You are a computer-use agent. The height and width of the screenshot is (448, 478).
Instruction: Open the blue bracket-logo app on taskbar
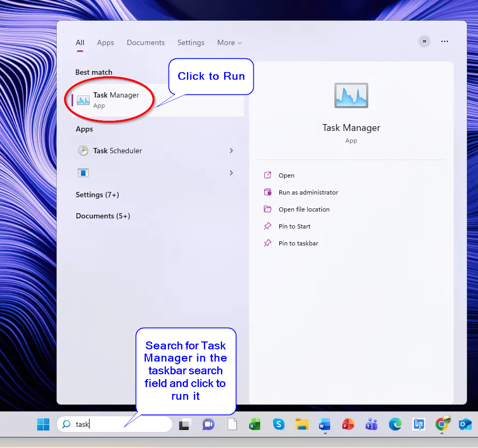click(x=419, y=424)
